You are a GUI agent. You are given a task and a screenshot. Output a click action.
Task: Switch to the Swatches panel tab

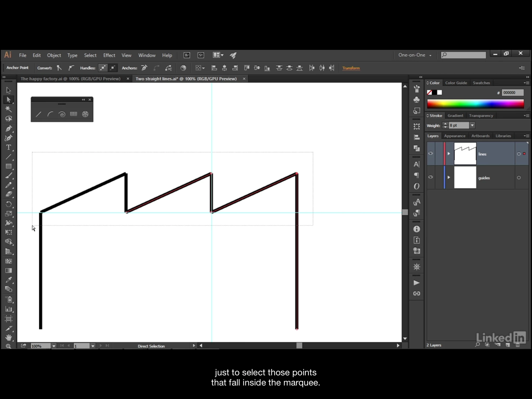tap(481, 83)
